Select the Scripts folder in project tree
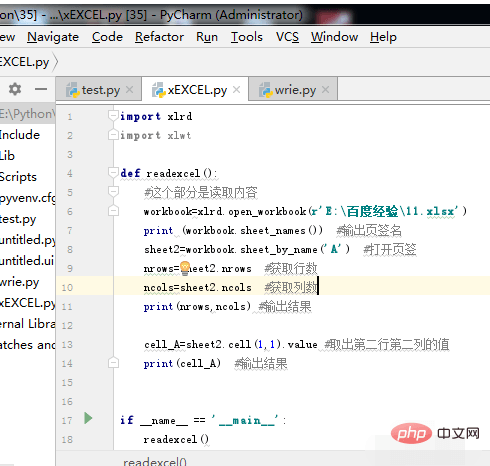 point(18,177)
